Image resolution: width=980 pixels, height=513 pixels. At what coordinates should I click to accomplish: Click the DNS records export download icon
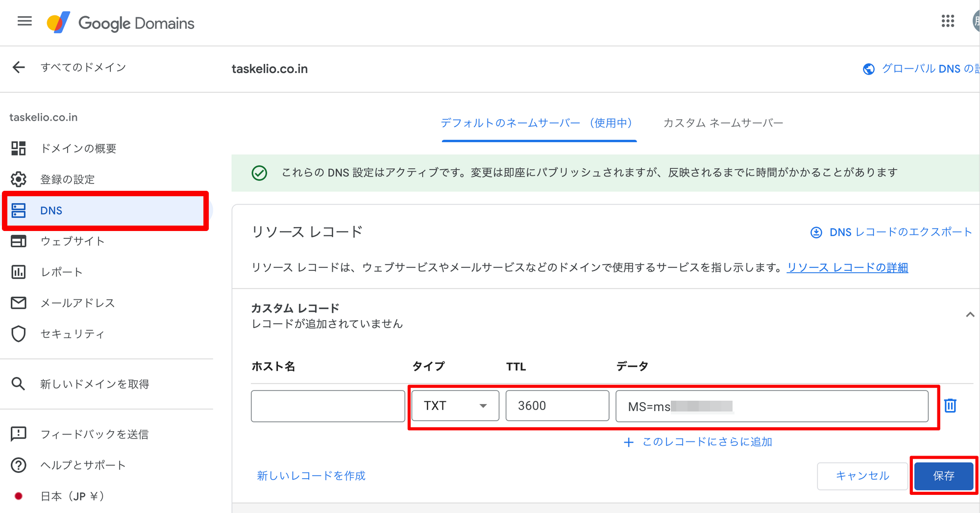pyautogui.click(x=816, y=232)
